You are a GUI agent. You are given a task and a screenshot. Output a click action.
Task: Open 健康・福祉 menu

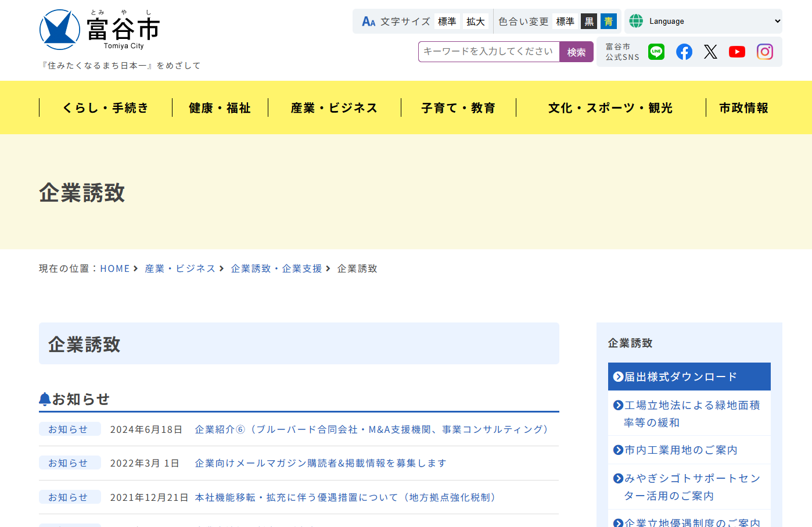tap(220, 107)
